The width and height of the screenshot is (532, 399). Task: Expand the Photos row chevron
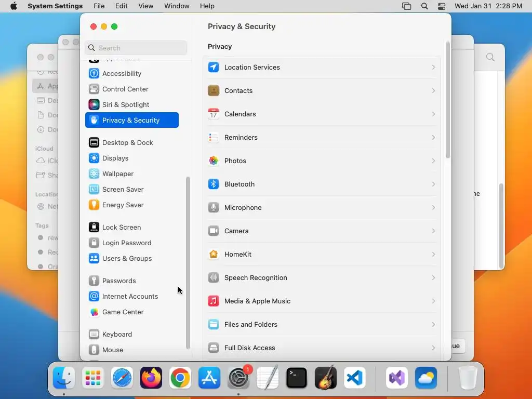point(433,161)
